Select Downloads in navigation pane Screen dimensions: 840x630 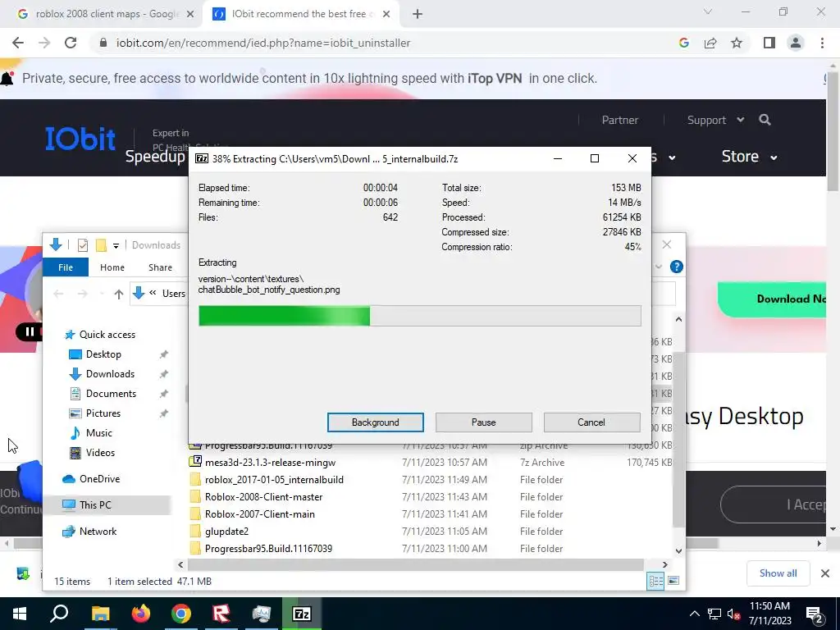tap(110, 374)
